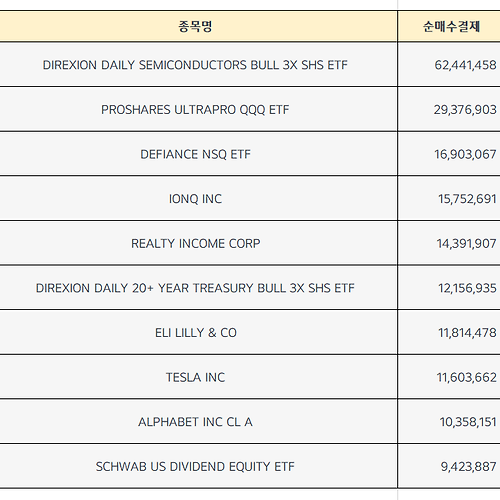Click the value 15,752,691

coord(467,199)
